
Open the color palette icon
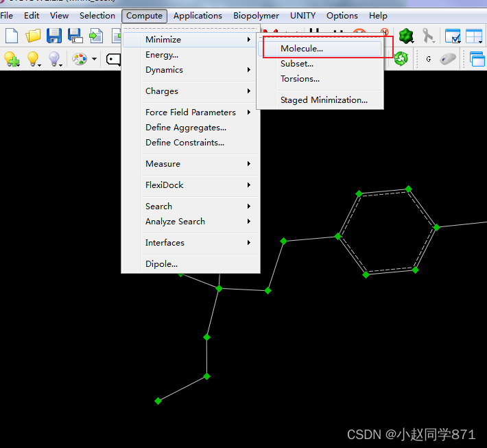pos(80,59)
